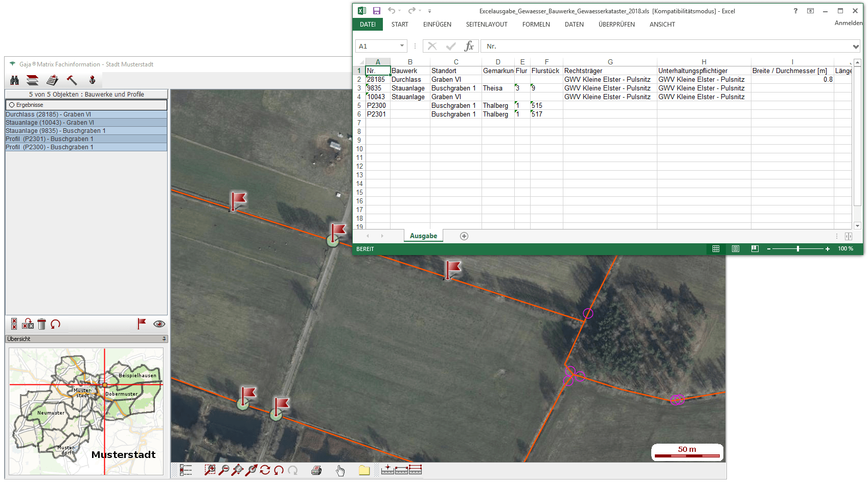Screen dimensions: 868x482
Task: Select the Ergebnisse radio button
Action: pyautogui.click(x=12, y=105)
